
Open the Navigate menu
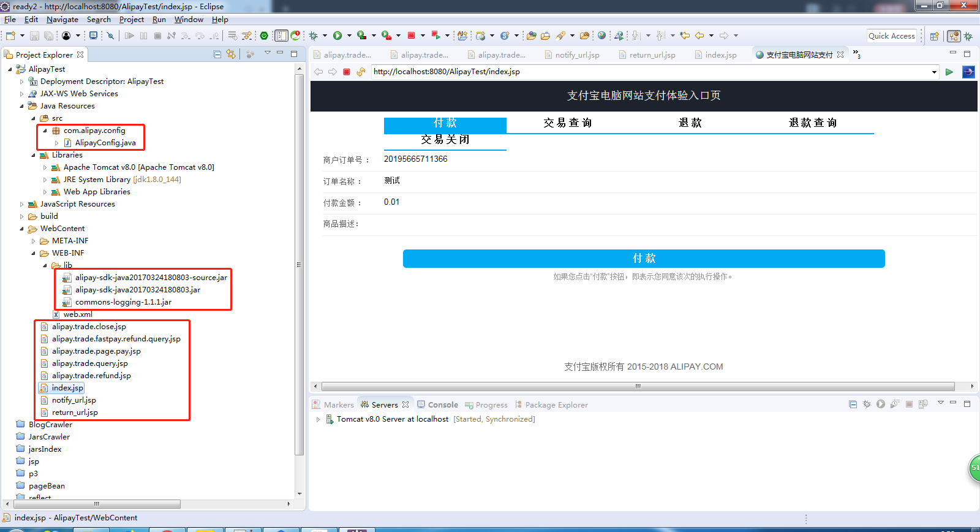[62, 19]
